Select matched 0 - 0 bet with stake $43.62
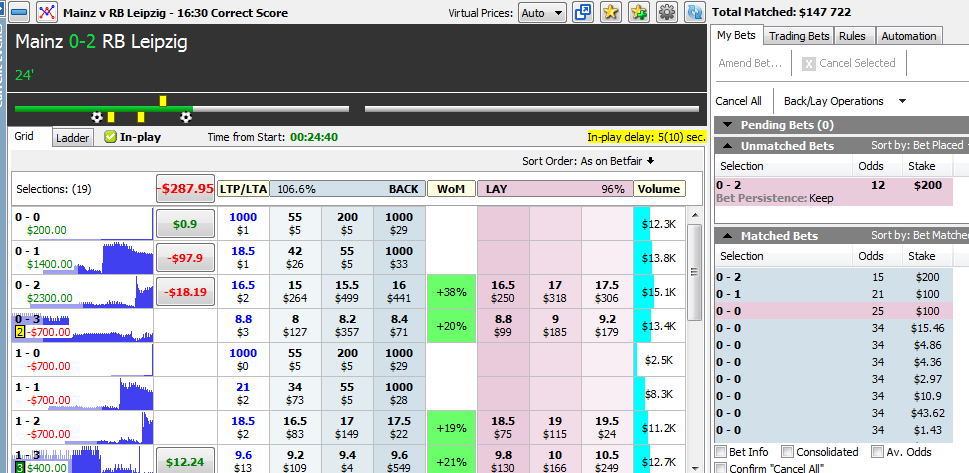This screenshot has width=969, height=473. click(833, 413)
